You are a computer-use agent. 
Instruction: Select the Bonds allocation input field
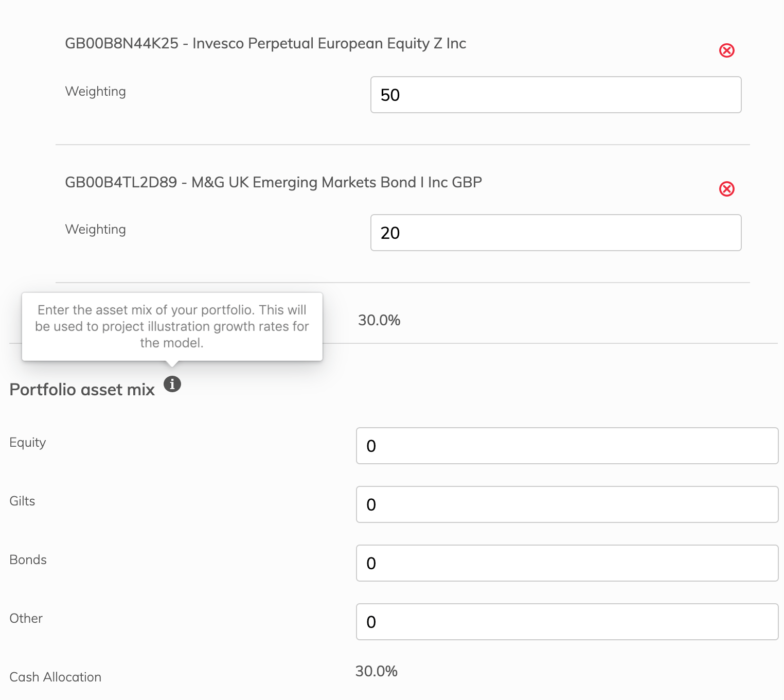[x=567, y=563]
